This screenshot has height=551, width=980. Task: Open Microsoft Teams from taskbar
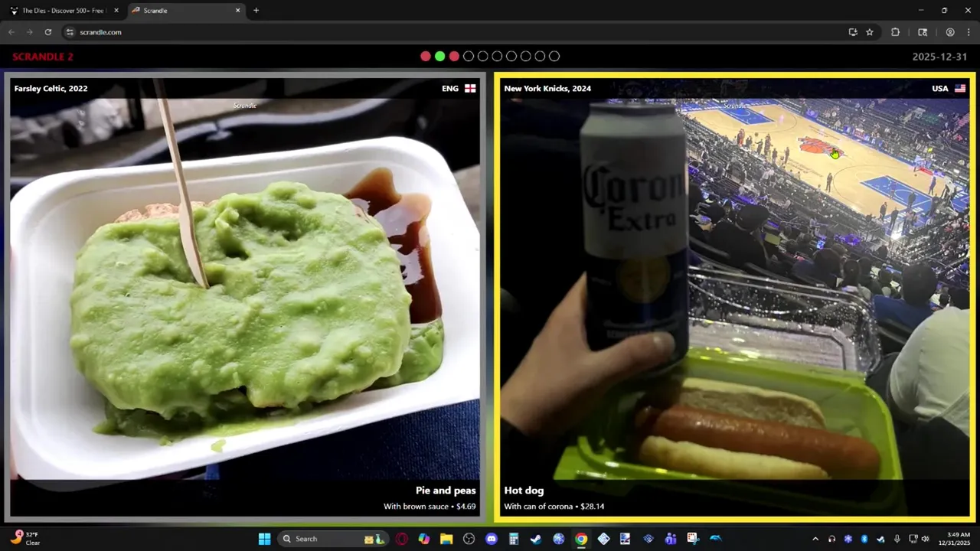pos(671,539)
